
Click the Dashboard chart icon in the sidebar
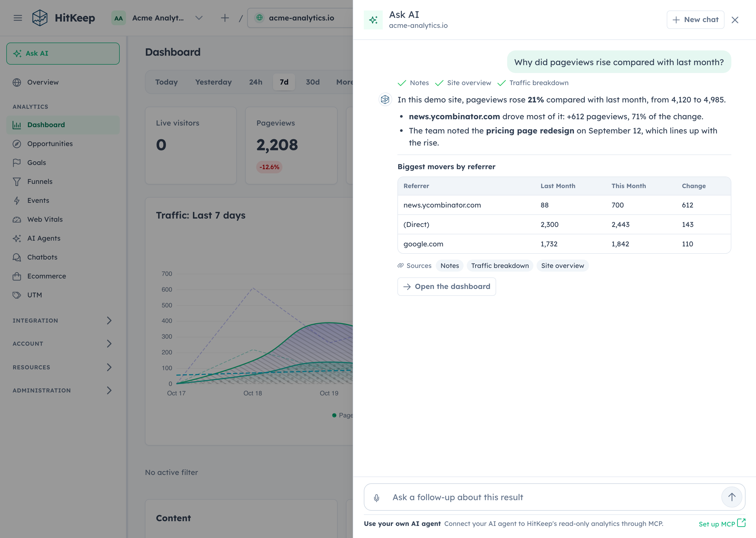[17, 125]
